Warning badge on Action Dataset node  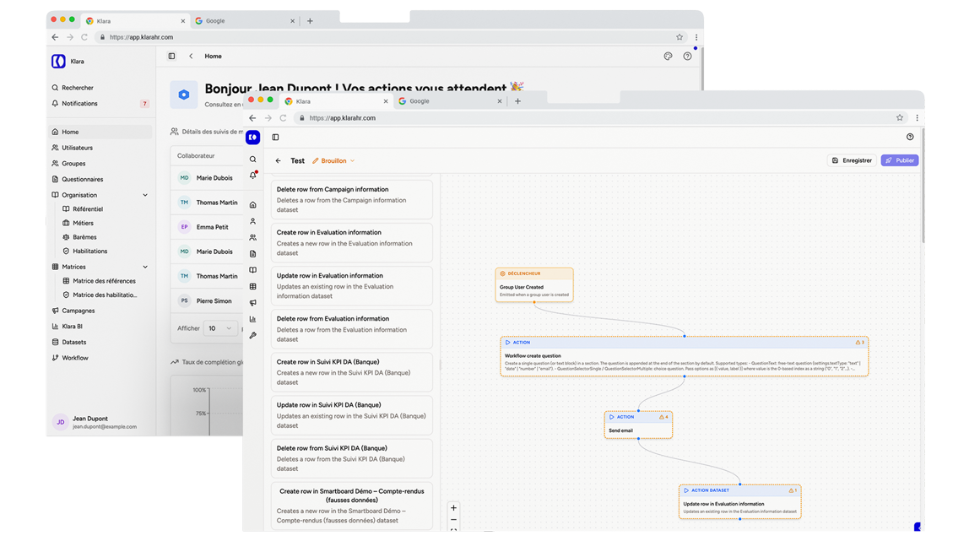pos(793,490)
